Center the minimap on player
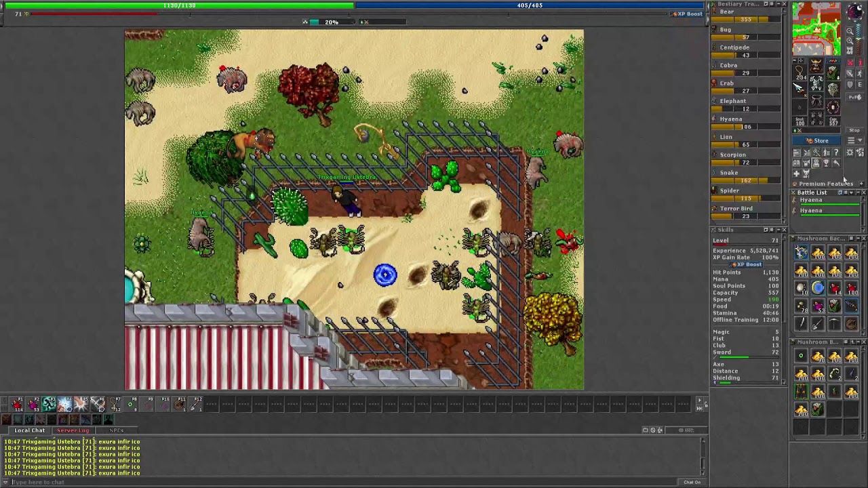The height and width of the screenshot is (488, 868). coord(850,50)
